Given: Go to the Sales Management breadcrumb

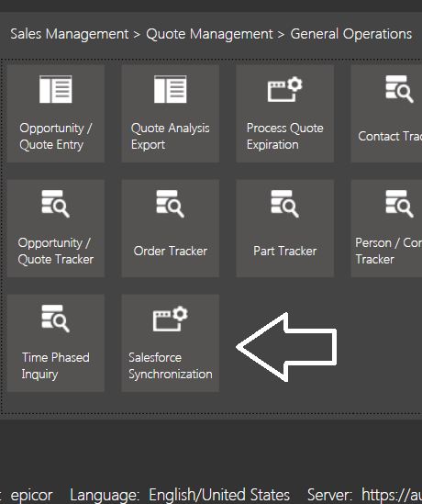Looking at the screenshot, I should [70, 34].
